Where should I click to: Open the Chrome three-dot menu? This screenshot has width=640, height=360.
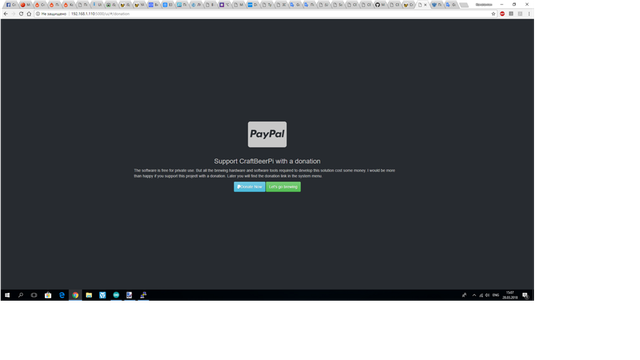[529, 13]
